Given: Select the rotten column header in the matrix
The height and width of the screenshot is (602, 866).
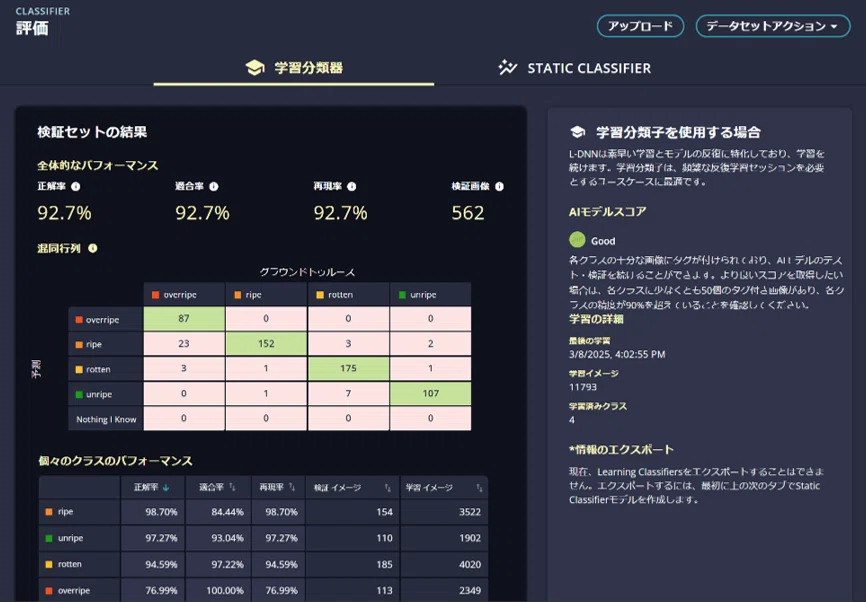Looking at the screenshot, I should click(x=348, y=294).
